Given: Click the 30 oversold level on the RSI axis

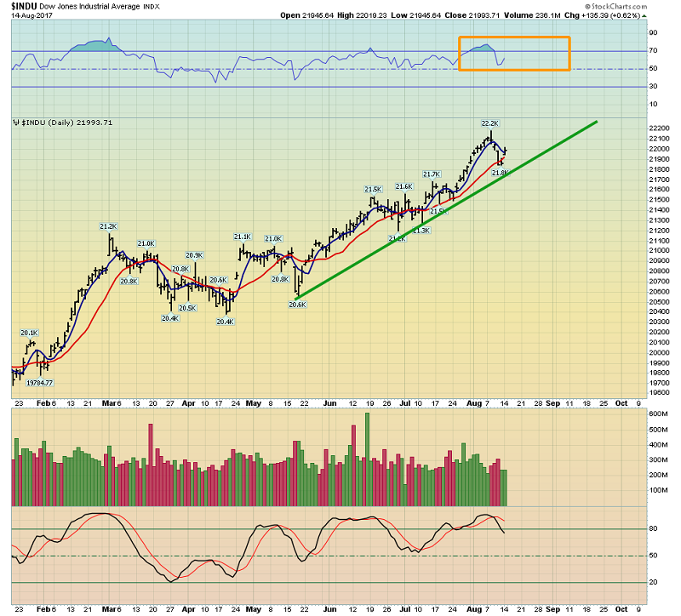Looking at the screenshot, I should point(653,87).
